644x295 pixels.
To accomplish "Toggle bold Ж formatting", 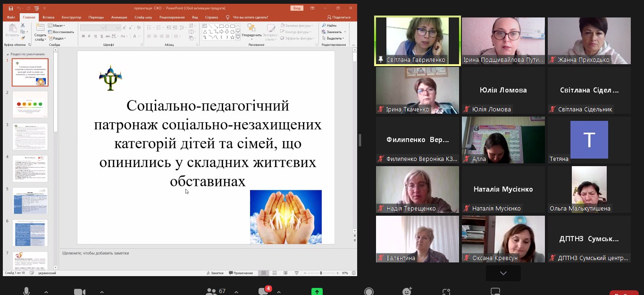I will tap(83, 36).
